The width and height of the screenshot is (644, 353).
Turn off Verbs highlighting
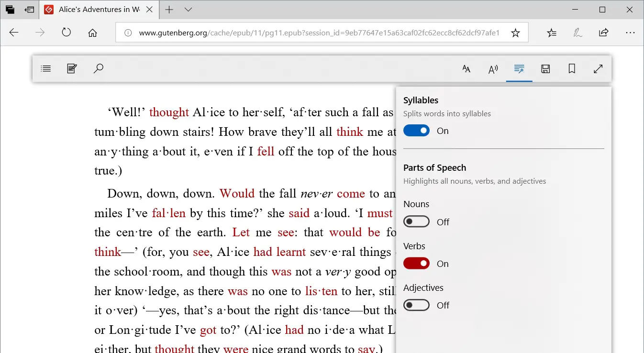tap(416, 264)
